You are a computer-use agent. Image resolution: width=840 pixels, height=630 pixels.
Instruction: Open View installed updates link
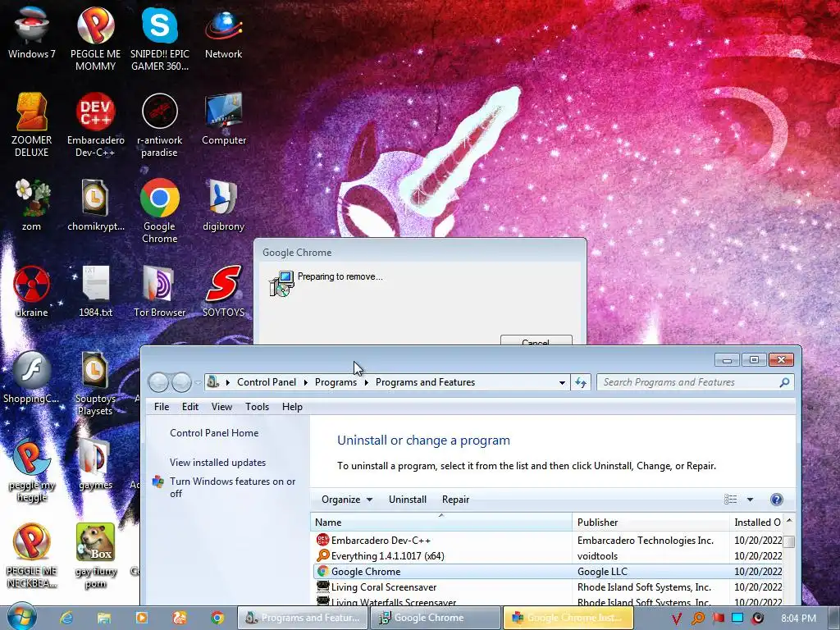coord(217,463)
